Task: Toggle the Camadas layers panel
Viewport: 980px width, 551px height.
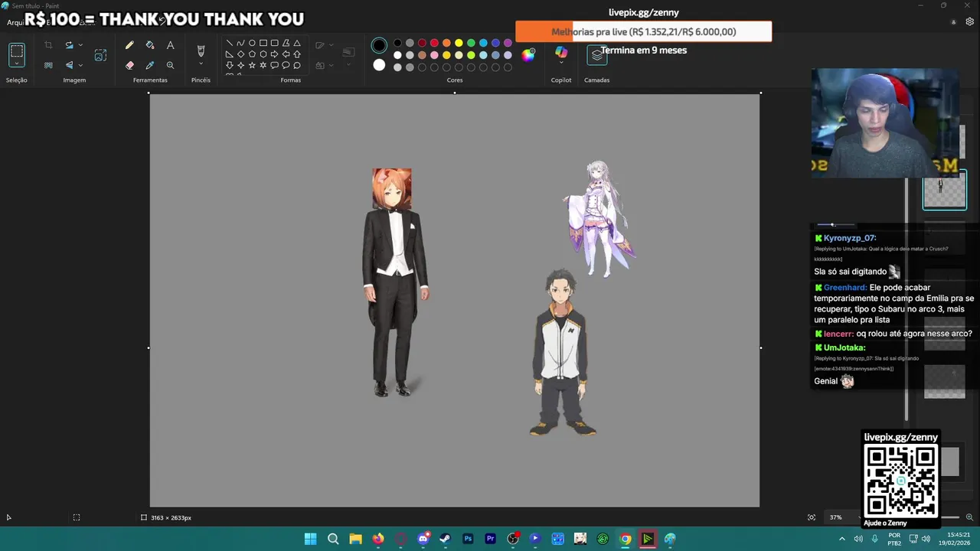Action: pyautogui.click(x=596, y=55)
